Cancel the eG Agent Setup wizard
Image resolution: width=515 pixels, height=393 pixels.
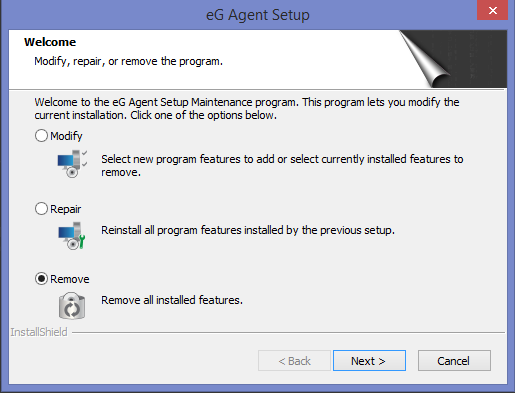(454, 360)
